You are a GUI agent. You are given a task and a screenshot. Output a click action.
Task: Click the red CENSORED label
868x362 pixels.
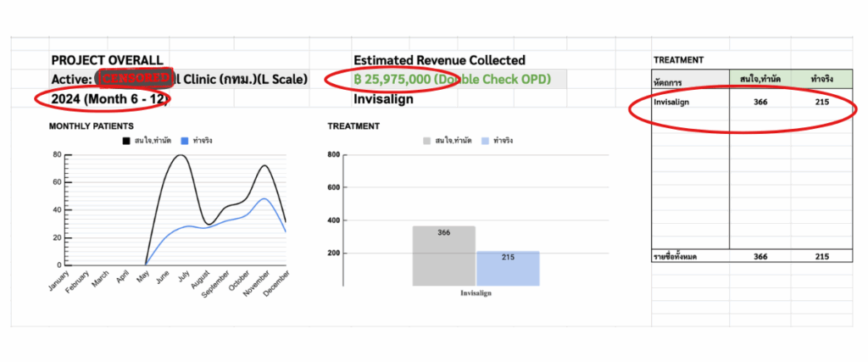click(x=136, y=79)
